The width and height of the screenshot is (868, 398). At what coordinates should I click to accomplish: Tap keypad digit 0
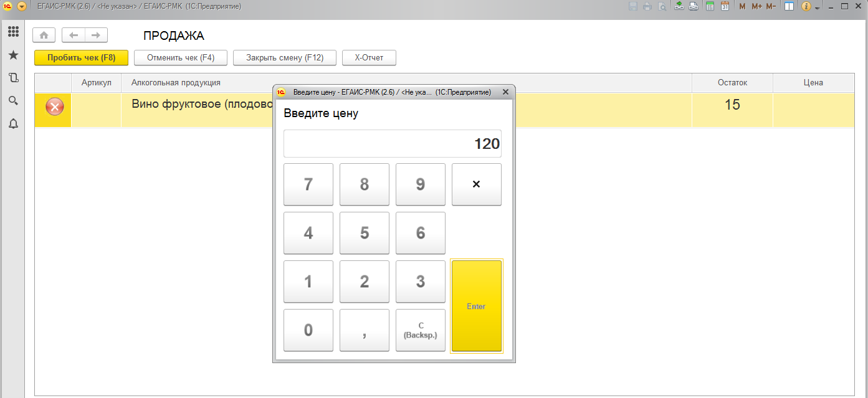(308, 330)
